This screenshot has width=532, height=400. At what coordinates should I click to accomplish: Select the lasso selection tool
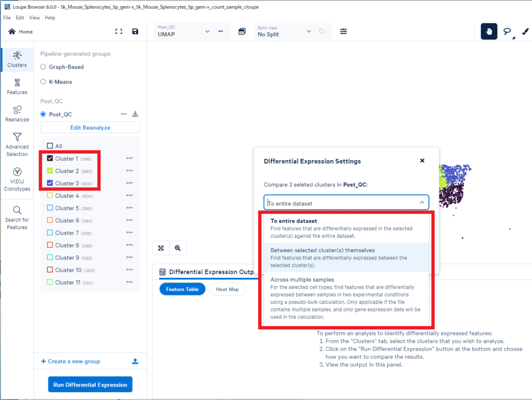507,32
